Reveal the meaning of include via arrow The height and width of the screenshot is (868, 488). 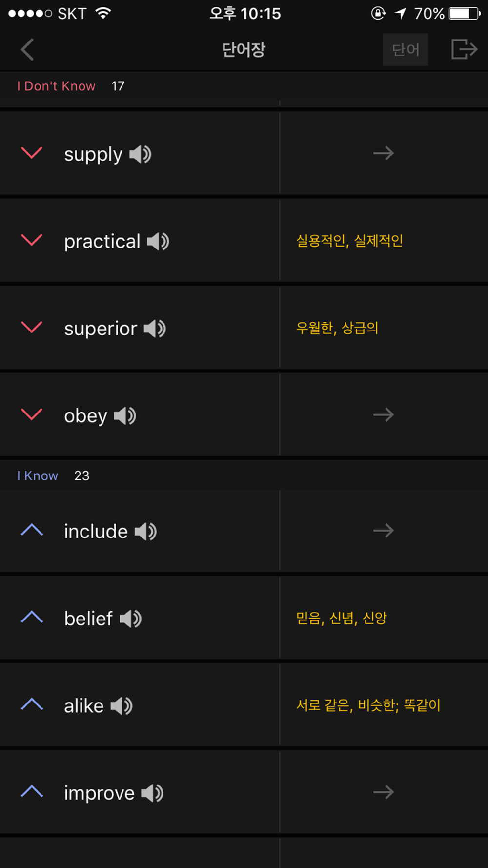point(384,531)
